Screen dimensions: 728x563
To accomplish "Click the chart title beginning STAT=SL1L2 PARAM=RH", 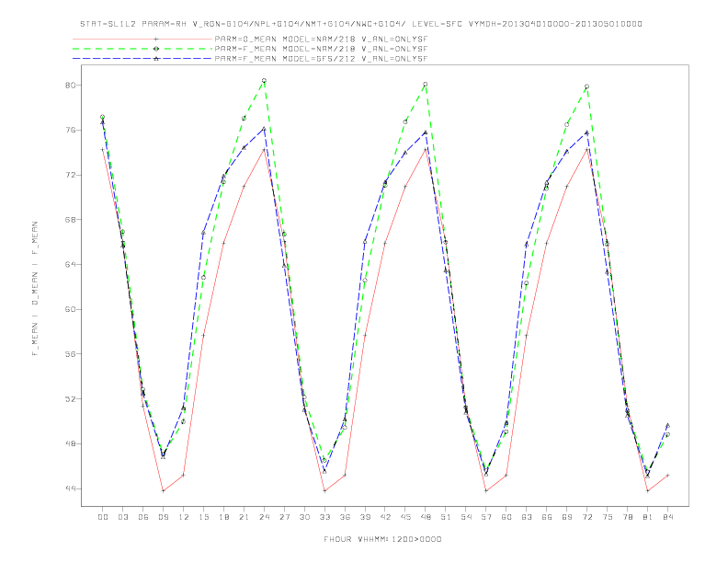I will (360, 24).
